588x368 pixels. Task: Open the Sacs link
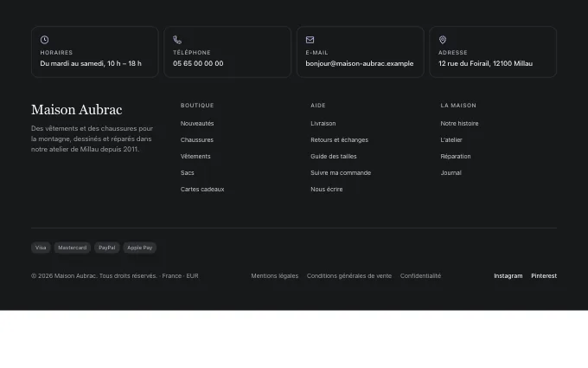pyautogui.click(x=187, y=172)
